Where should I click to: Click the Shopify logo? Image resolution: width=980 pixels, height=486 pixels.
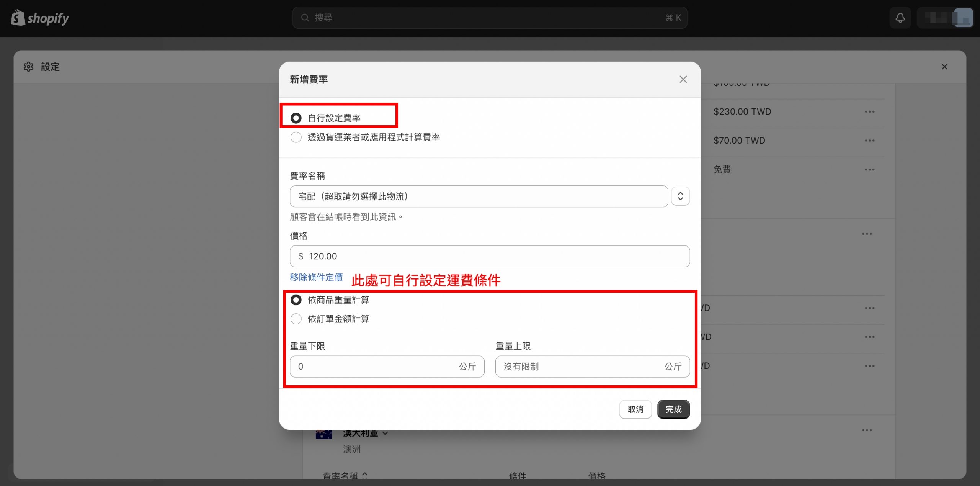pos(40,18)
